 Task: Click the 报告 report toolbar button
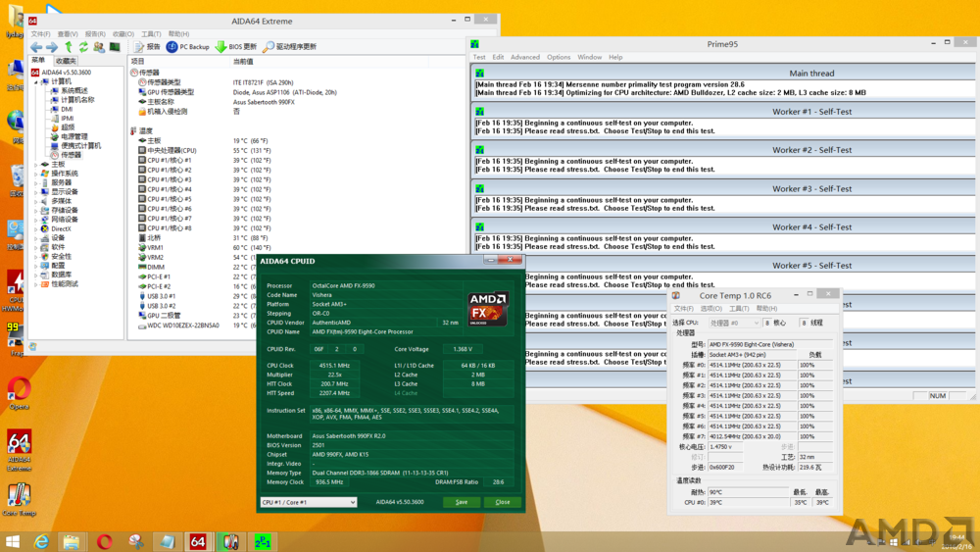click(147, 47)
